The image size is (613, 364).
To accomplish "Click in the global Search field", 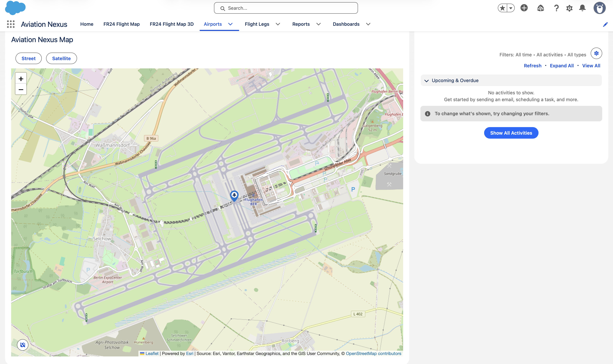I will tap(286, 8).
